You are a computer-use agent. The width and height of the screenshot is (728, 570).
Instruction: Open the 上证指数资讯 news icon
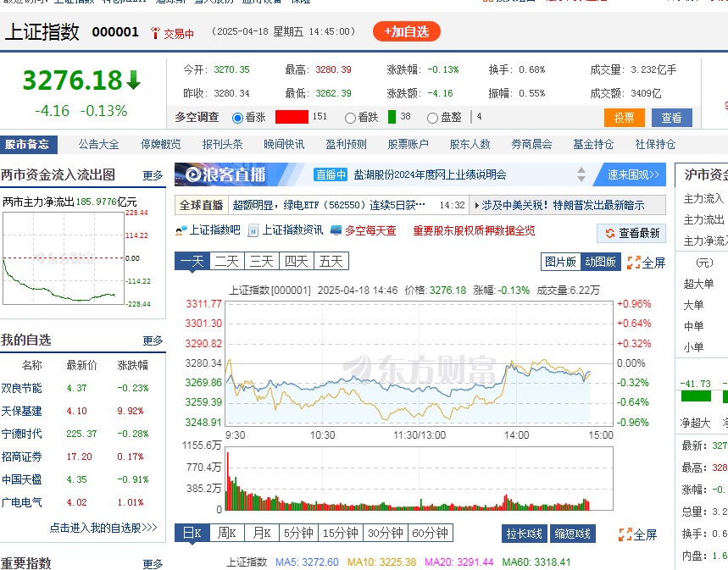(253, 230)
